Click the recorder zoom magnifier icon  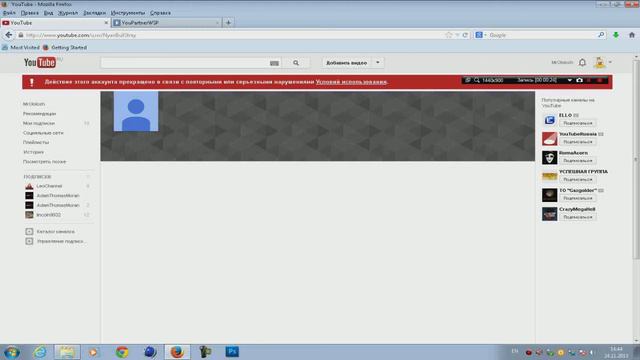point(477,80)
